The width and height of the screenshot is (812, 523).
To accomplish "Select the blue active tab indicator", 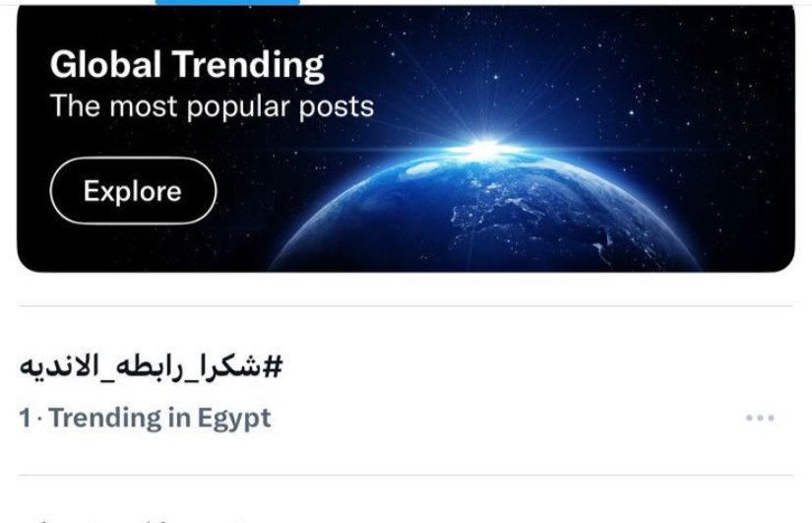I will [x=227, y=2].
